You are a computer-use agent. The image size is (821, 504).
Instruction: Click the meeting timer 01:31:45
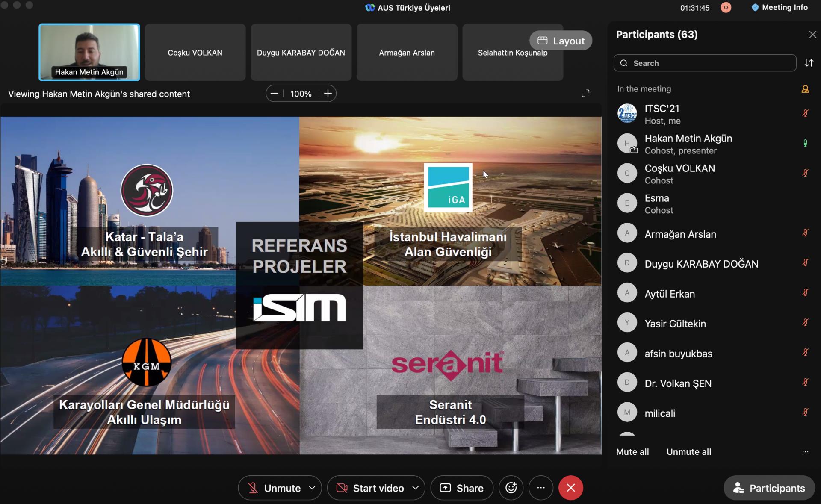click(x=695, y=8)
